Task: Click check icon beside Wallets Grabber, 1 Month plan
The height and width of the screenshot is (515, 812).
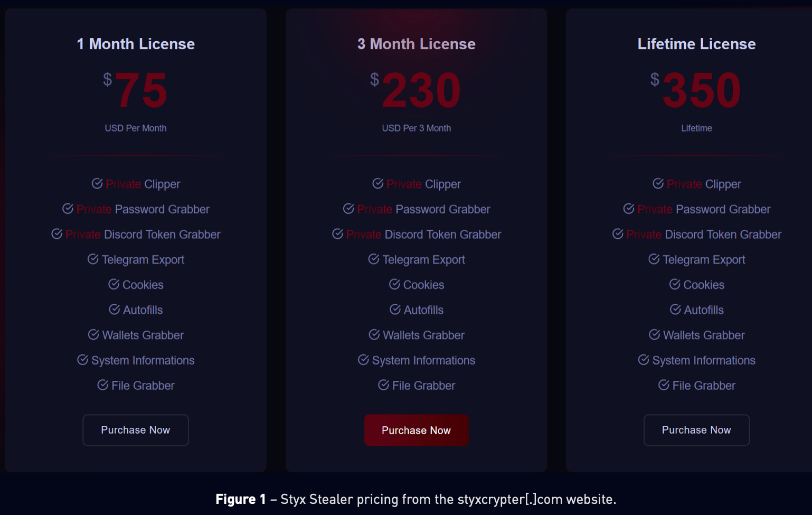Action: pos(93,334)
